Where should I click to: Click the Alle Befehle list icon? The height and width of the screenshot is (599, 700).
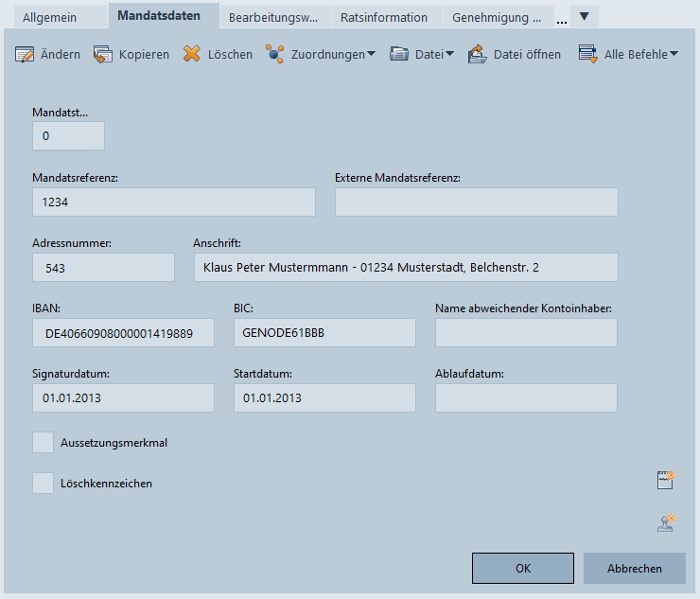click(587, 54)
